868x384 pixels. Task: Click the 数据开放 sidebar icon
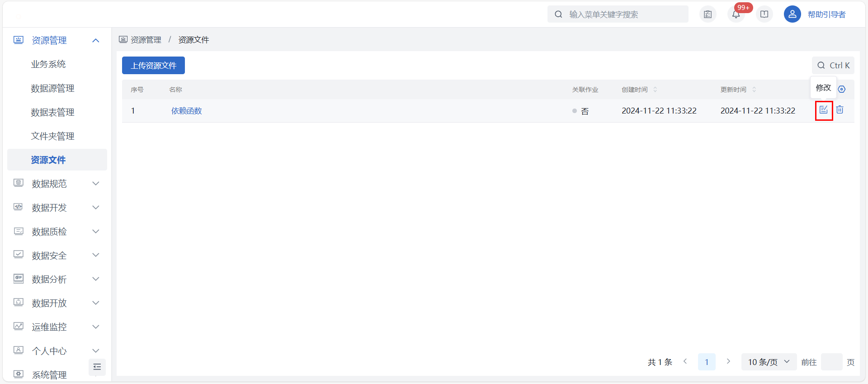[19, 303]
